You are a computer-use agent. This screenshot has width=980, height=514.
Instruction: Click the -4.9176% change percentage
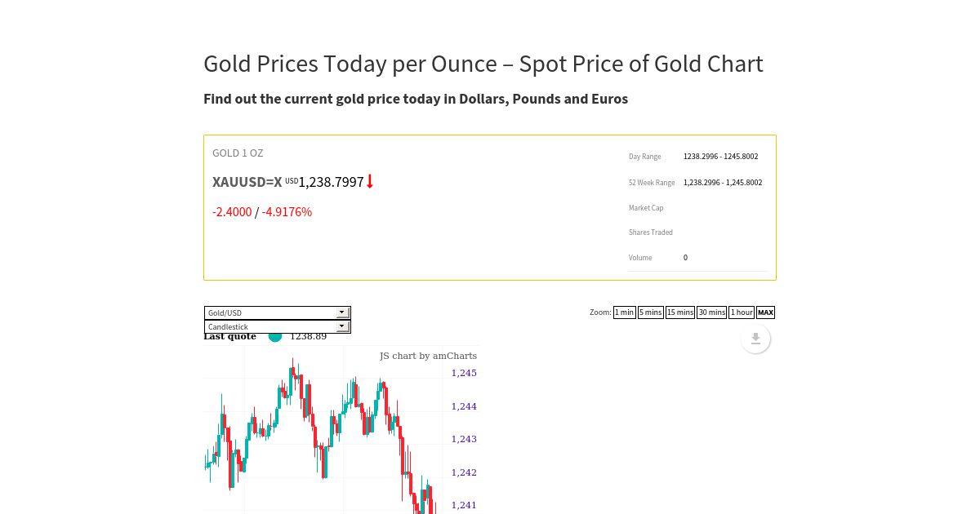coord(287,212)
